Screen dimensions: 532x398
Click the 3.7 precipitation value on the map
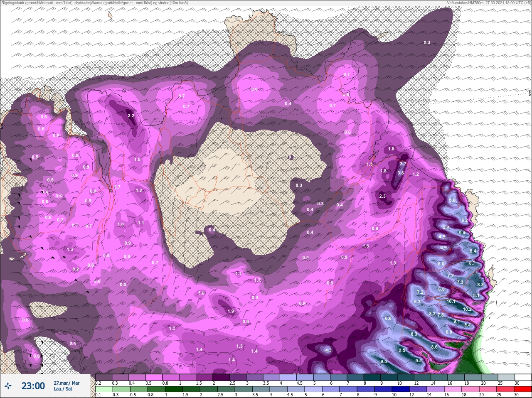point(403,164)
